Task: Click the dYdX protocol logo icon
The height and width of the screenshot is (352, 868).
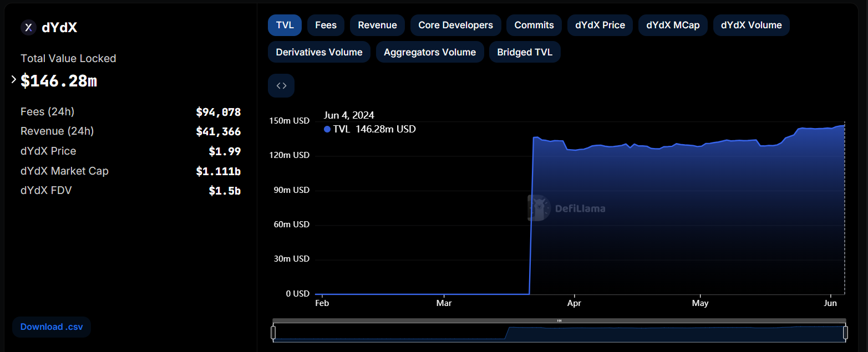Action: point(28,28)
